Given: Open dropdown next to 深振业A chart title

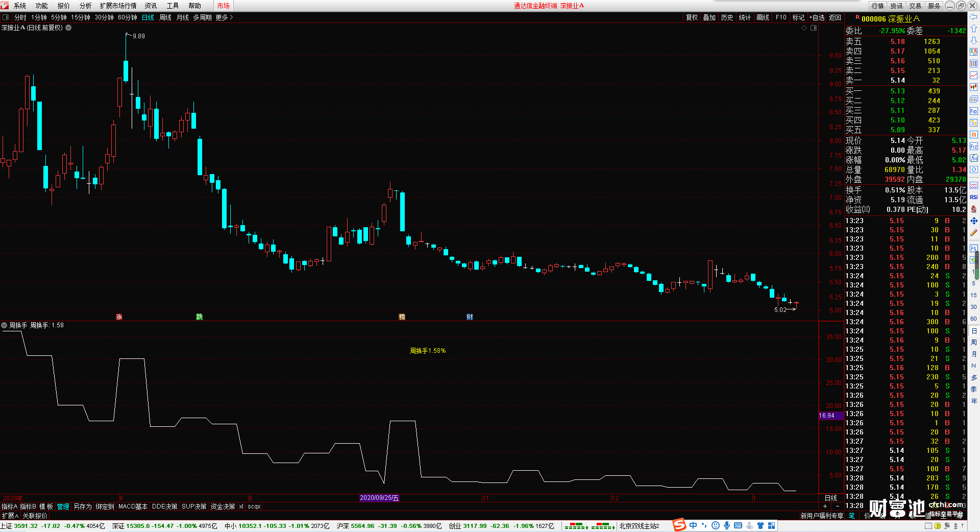Looking at the screenshot, I should (68, 28).
